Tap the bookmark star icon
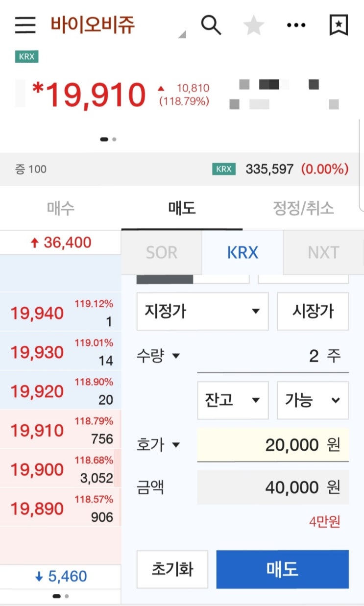This screenshot has width=364, height=606. click(339, 25)
